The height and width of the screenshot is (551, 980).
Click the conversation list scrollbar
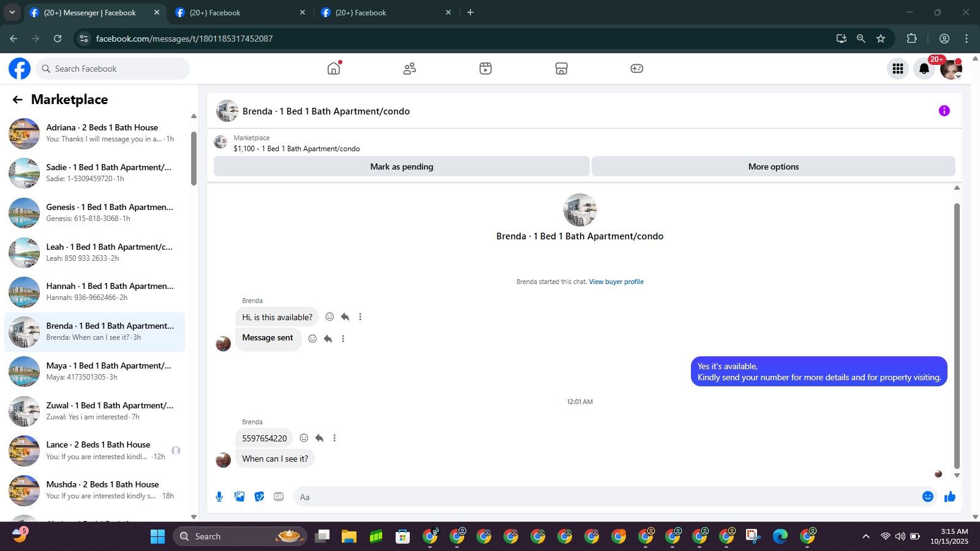[x=194, y=158]
